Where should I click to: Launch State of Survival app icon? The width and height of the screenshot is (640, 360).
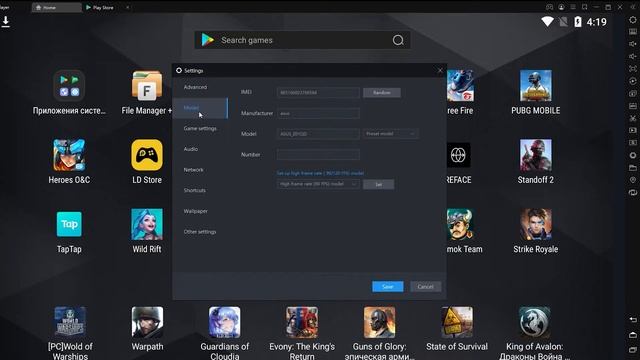[457, 322]
